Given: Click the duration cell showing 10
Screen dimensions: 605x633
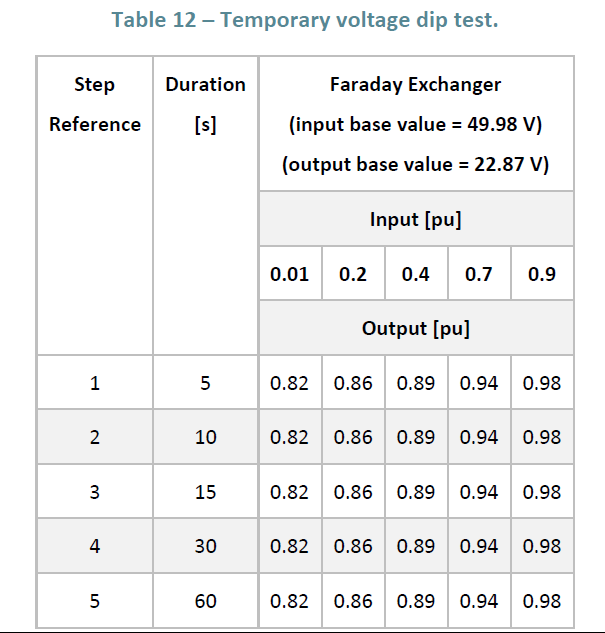Looking at the screenshot, I should [205, 437].
